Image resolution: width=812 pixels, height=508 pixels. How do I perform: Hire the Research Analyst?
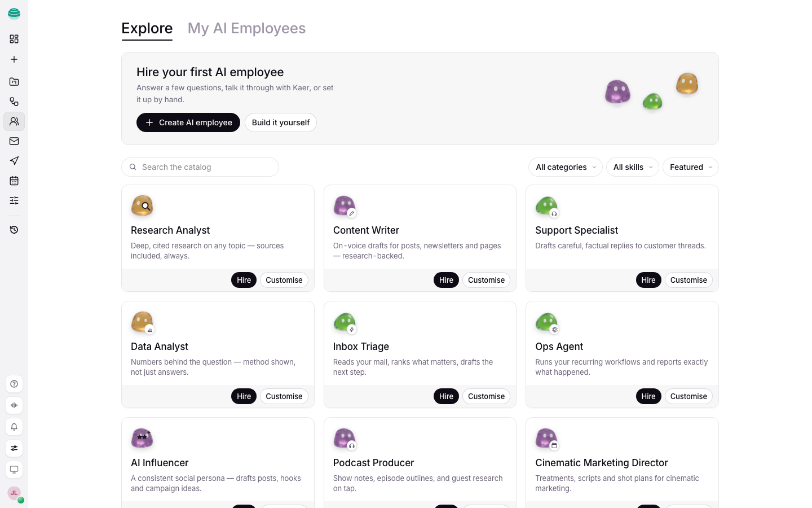pyautogui.click(x=244, y=280)
